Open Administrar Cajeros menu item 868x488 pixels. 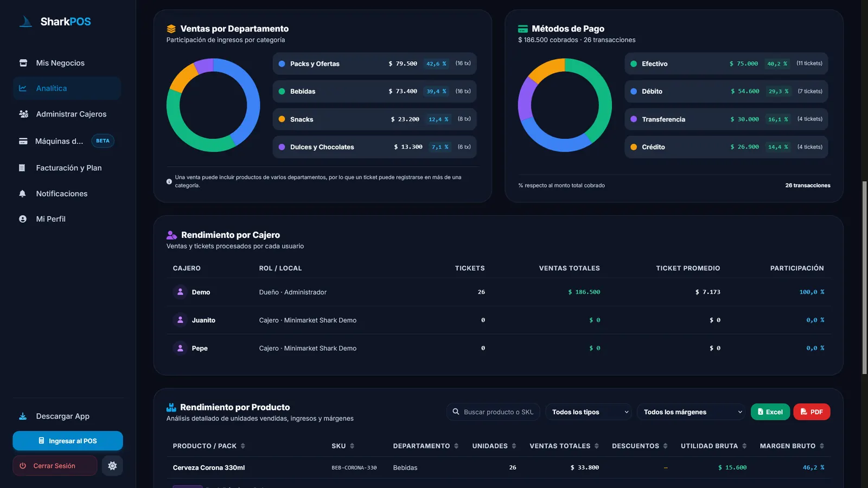pyautogui.click(x=67, y=114)
